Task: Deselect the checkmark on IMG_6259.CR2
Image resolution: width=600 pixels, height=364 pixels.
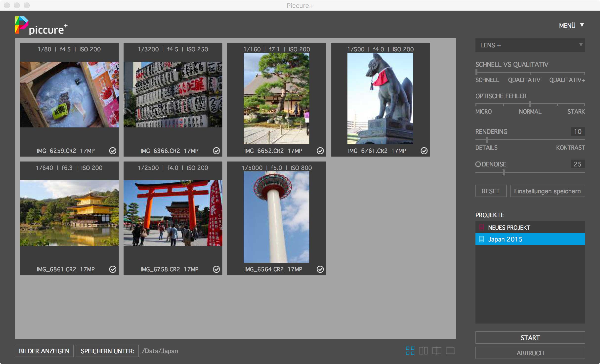Action: point(113,151)
